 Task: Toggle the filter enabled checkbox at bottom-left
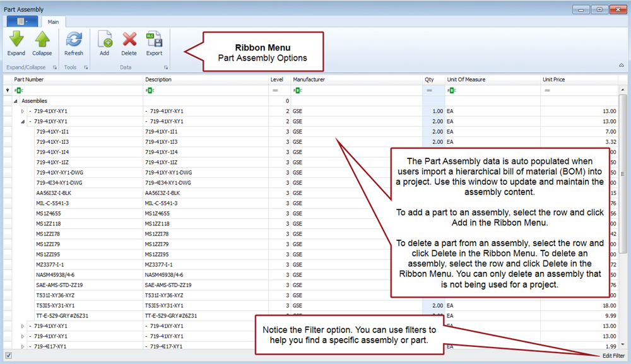click(8, 356)
